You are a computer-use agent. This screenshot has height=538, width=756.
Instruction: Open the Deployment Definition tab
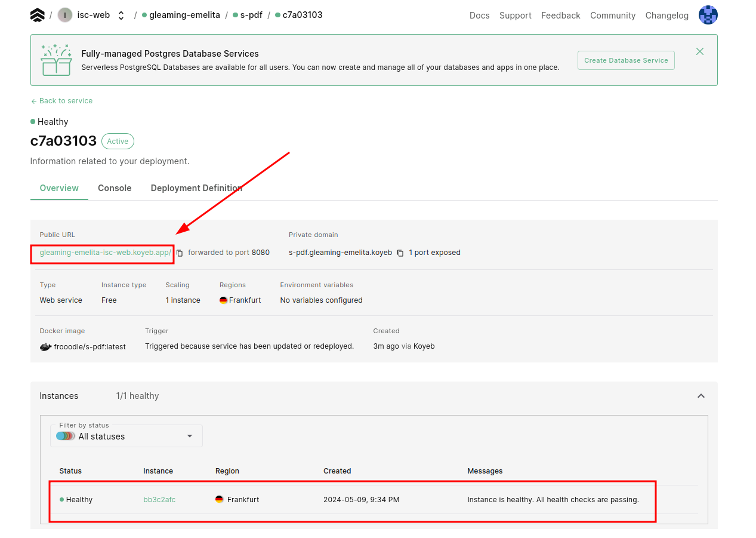coord(196,188)
